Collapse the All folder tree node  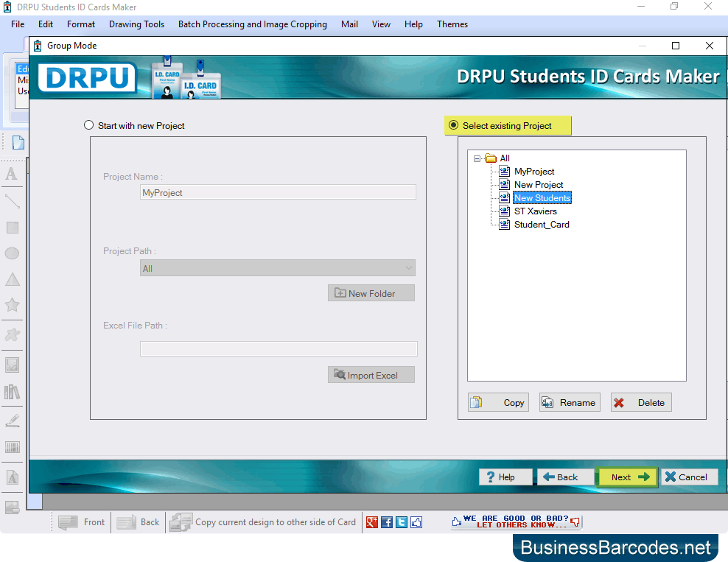tap(477, 158)
